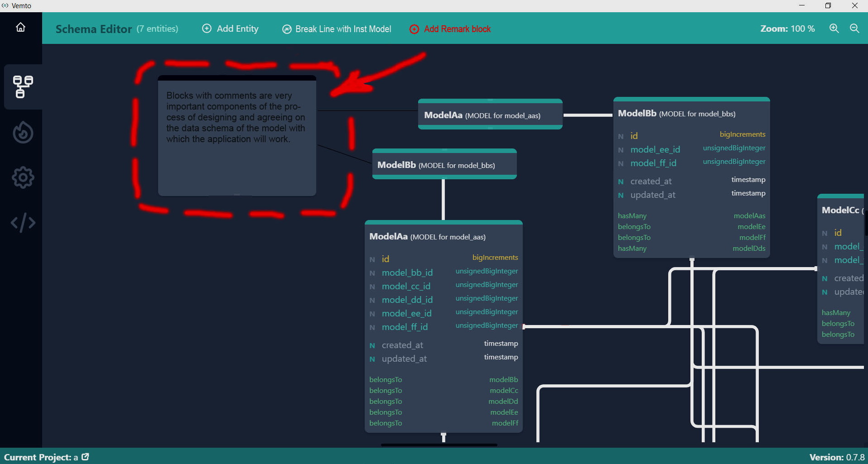The width and height of the screenshot is (868, 464).
Task: Open the flame icon in the sidebar
Action: [23, 132]
